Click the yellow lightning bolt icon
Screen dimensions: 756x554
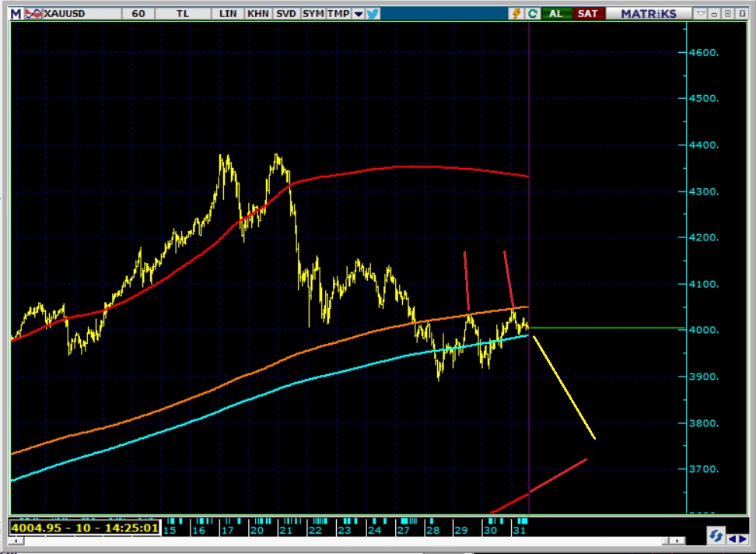(x=516, y=13)
